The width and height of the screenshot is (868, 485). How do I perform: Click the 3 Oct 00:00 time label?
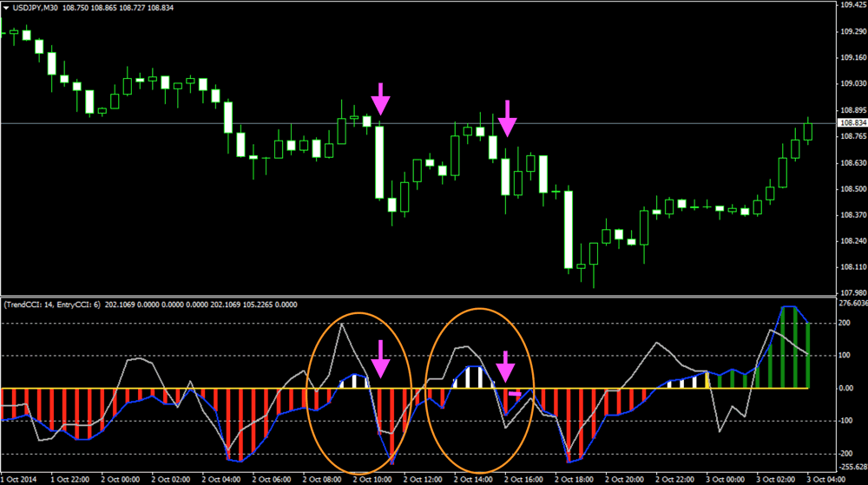pos(725,480)
